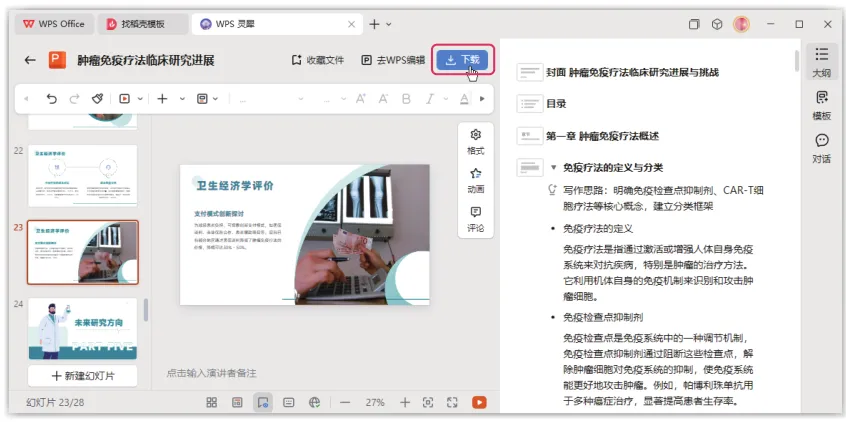846x422 pixels.
Task: Select slide 24 未来研究方向 thumbnail
Action: (x=83, y=329)
